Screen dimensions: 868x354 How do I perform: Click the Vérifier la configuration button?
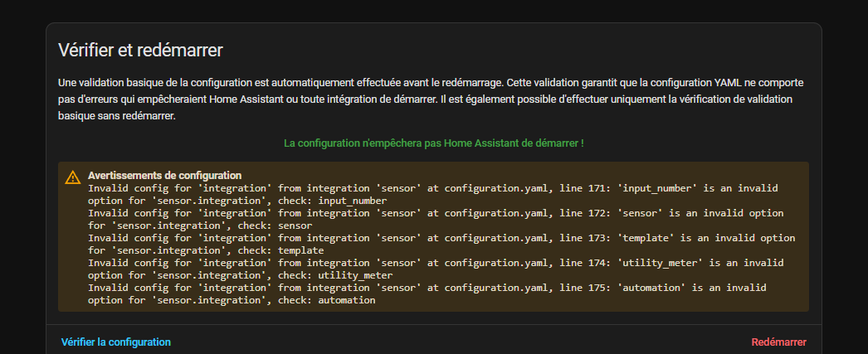click(x=116, y=342)
